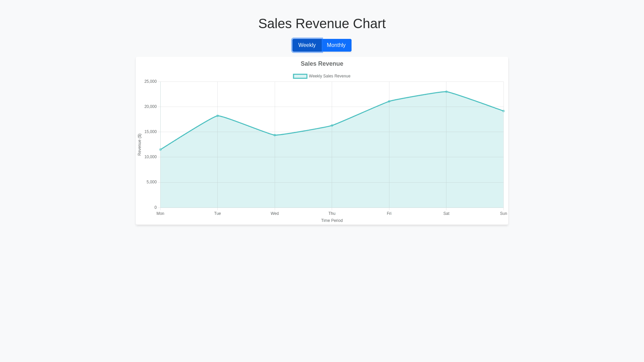Click the Mon label on x-axis
The image size is (644, 362).
[160, 214]
